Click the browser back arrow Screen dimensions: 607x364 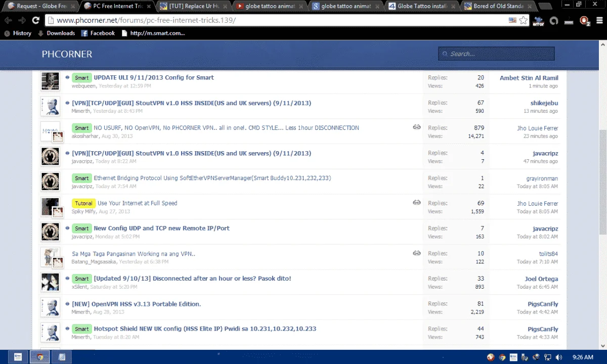click(8, 21)
